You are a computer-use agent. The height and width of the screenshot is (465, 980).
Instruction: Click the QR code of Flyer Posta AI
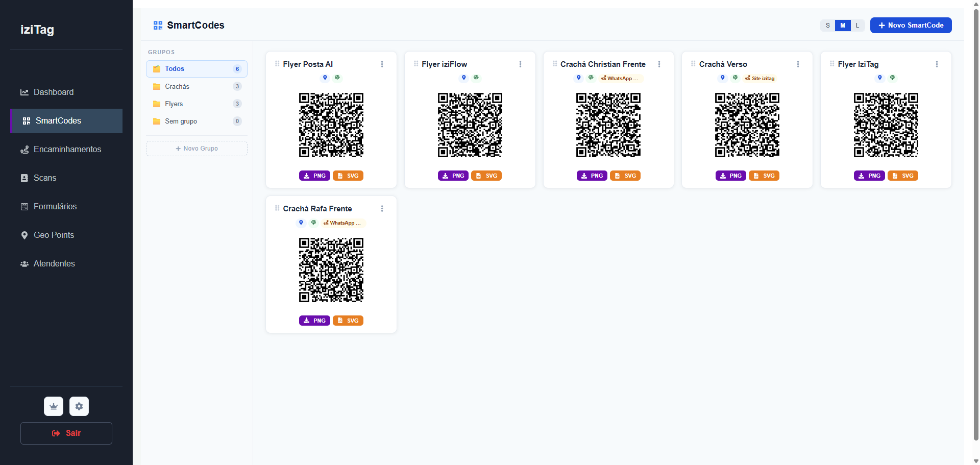(331, 125)
